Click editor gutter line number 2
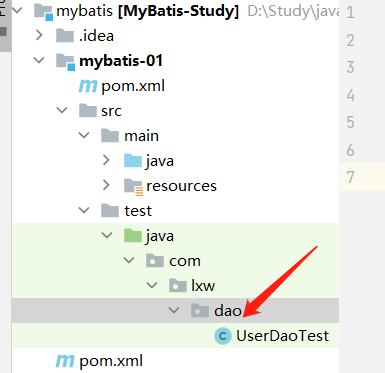This screenshot has height=373, width=385. pos(350,40)
